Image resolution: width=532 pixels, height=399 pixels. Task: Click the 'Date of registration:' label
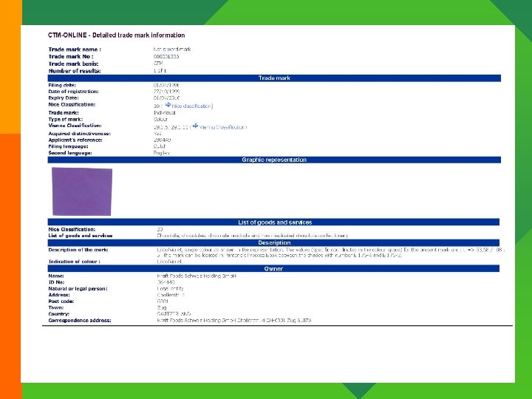point(73,92)
